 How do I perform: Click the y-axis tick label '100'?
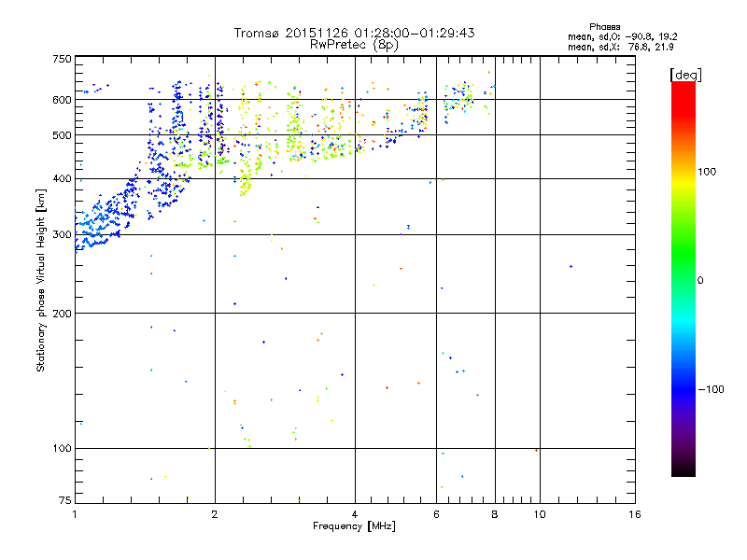click(x=62, y=449)
